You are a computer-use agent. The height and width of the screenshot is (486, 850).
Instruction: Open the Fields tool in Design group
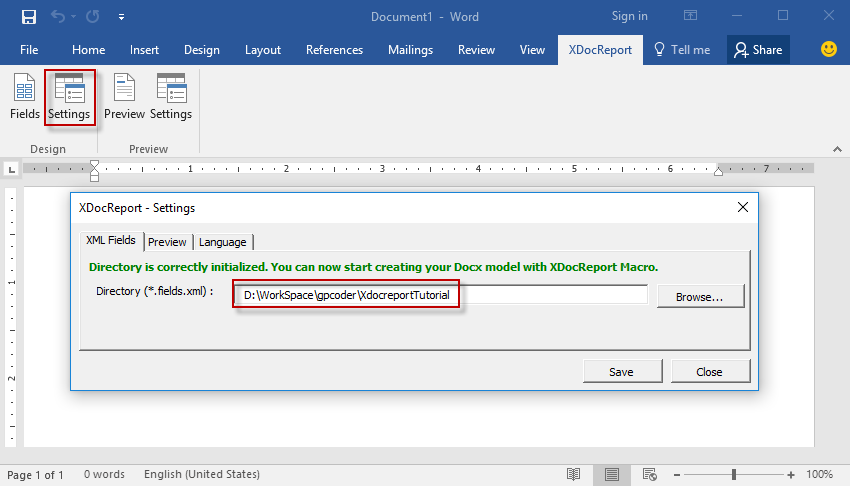click(x=25, y=98)
